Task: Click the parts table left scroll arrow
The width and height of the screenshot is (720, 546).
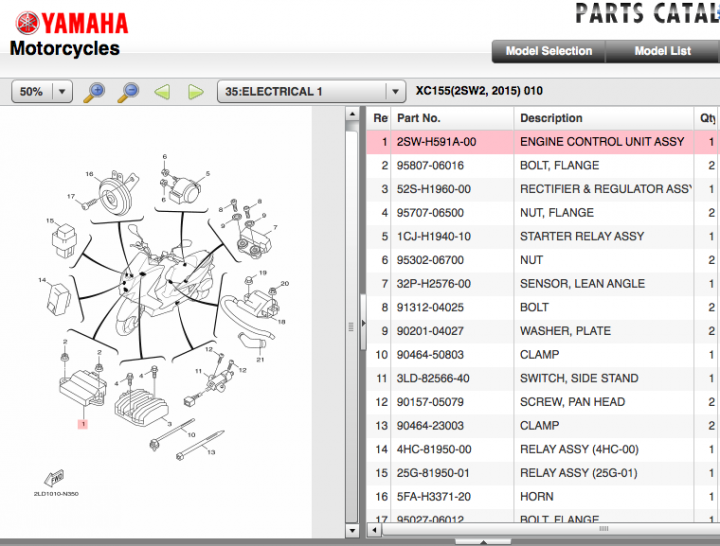Action: coord(374,530)
